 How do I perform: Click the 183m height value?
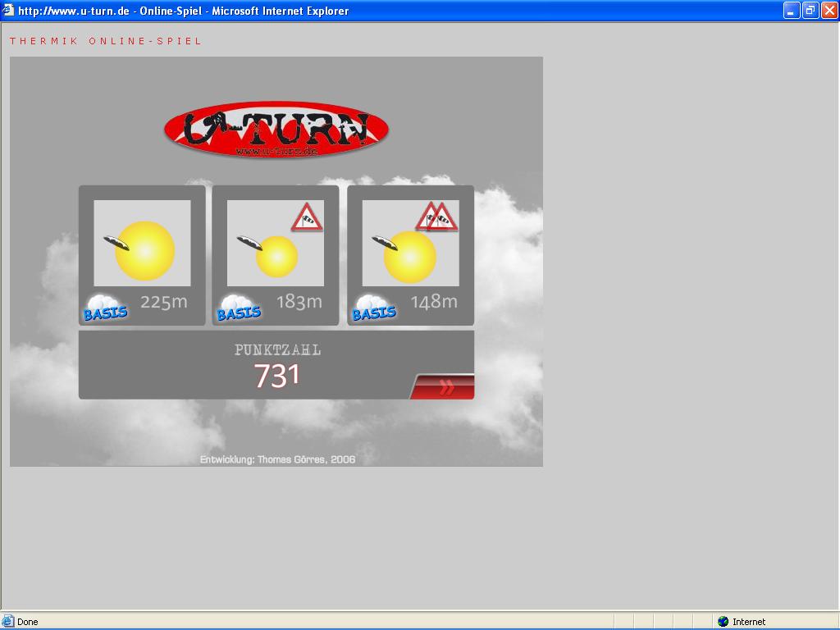pyautogui.click(x=299, y=302)
